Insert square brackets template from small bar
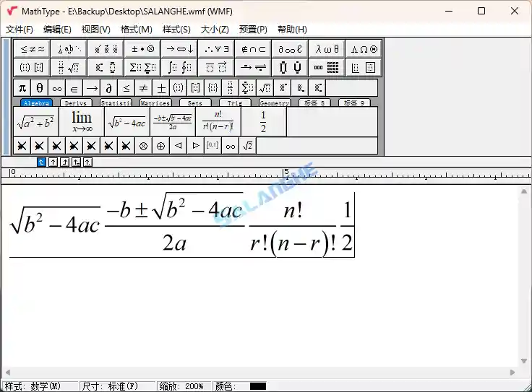Viewport: 532px width, 392px height. pos(195,88)
